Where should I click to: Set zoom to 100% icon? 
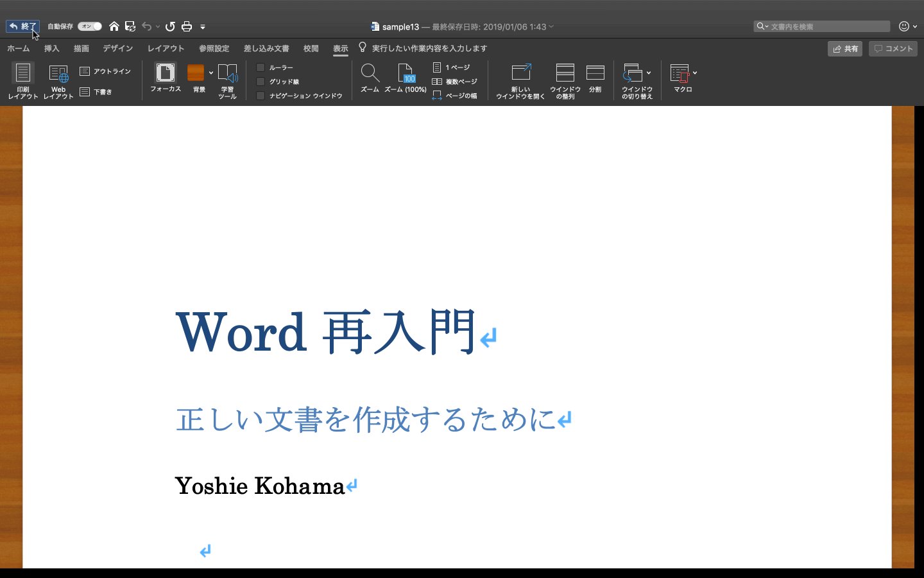pos(406,73)
